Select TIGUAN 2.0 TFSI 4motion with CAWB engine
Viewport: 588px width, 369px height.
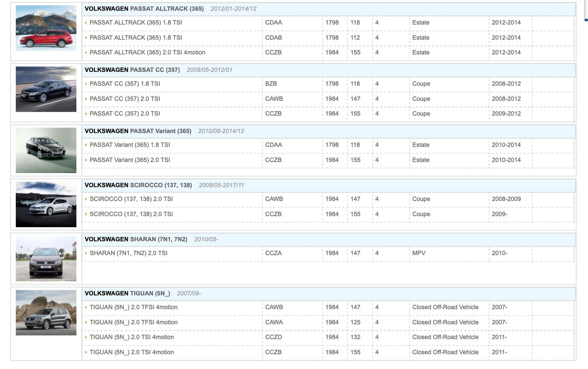coord(133,307)
